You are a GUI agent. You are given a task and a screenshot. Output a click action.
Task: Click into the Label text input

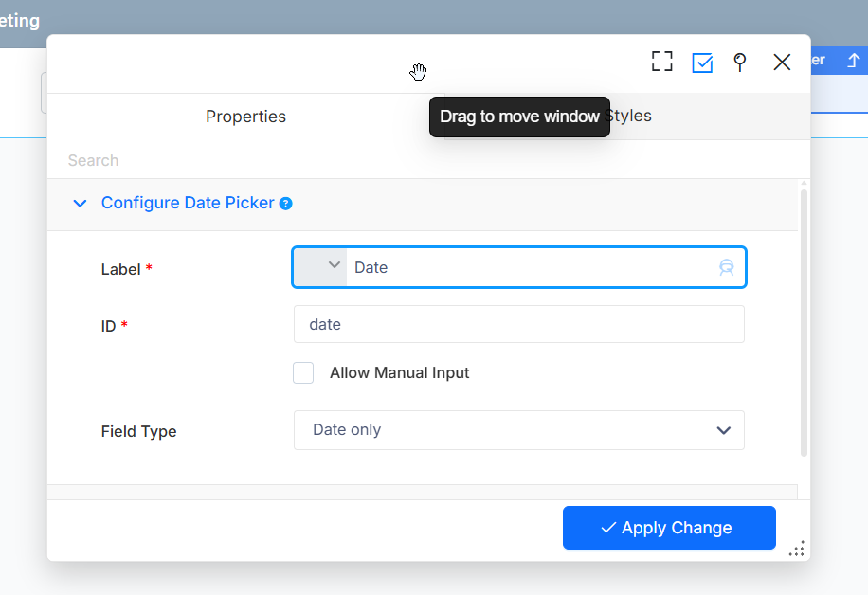(531, 267)
